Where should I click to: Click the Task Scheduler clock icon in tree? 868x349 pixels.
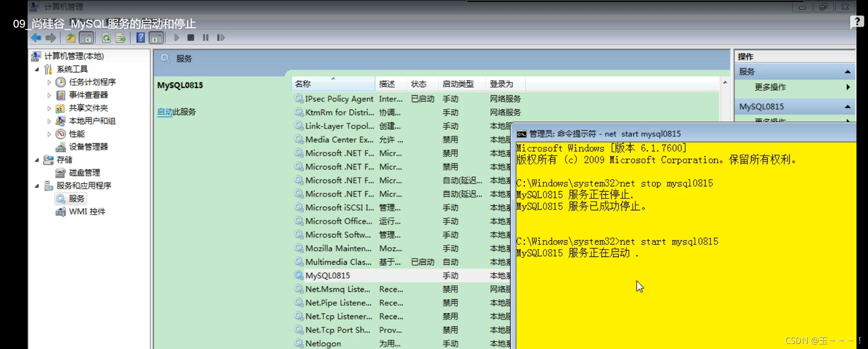click(61, 82)
